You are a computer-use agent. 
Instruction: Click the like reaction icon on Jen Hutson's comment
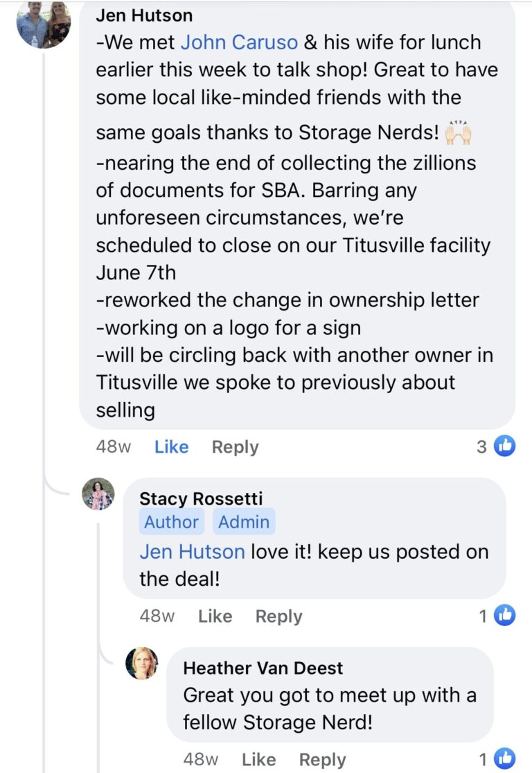tap(505, 447)
